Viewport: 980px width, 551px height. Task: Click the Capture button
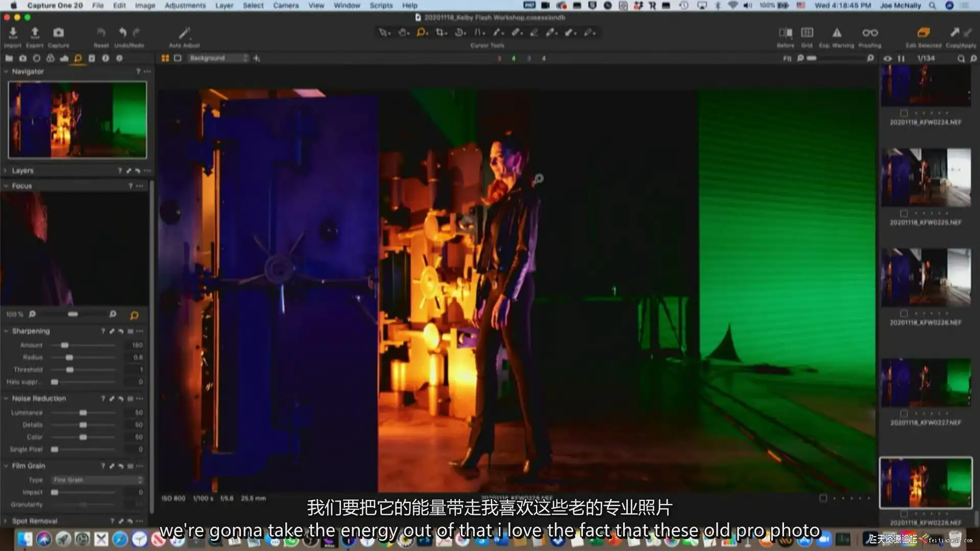(x=59, y=33)
